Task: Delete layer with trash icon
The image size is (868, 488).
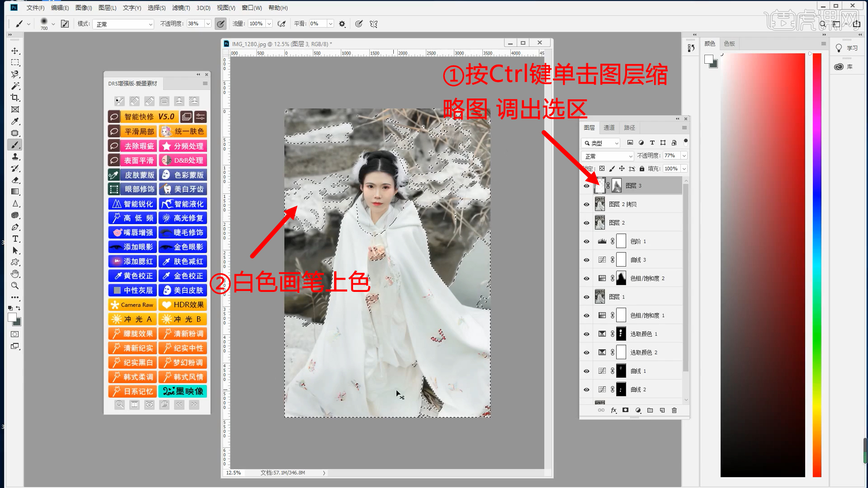Action: pyautogui.click(x=674, y=410)
